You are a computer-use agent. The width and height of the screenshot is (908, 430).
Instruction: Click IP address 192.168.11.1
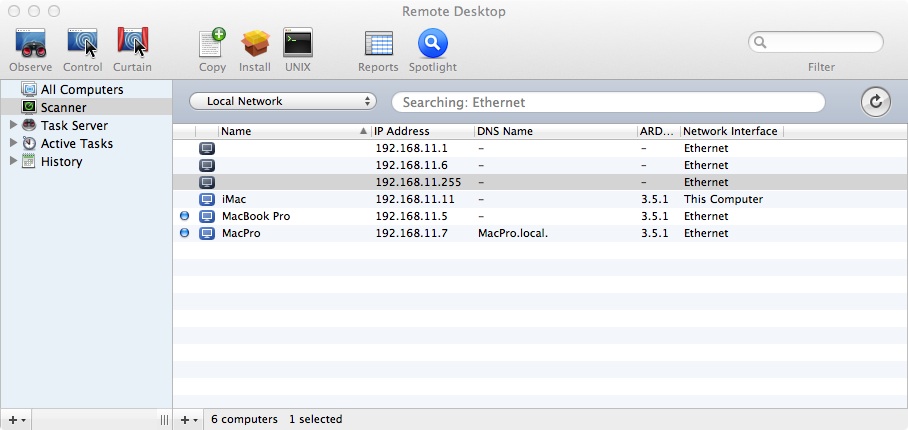[411, 148]
